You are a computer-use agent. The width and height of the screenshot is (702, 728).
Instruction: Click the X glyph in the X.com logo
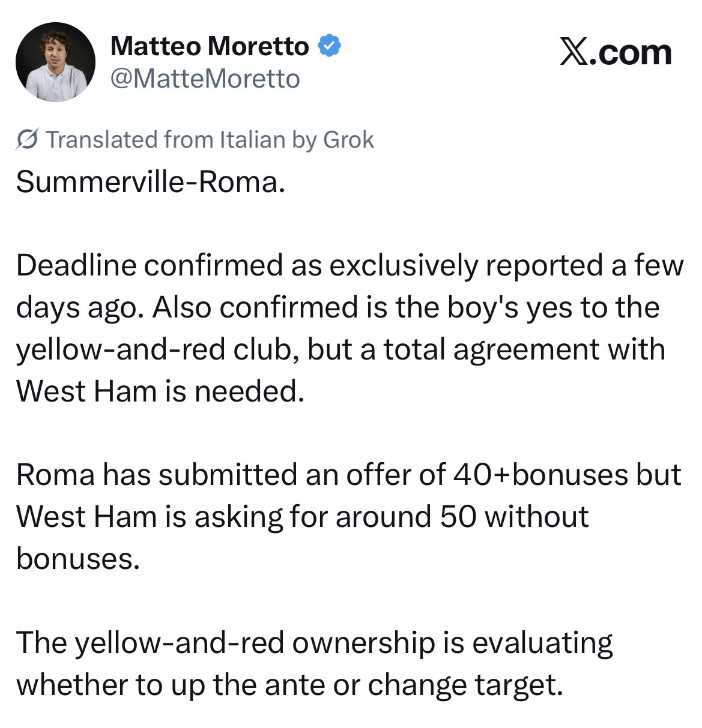(x=573, y=53)
